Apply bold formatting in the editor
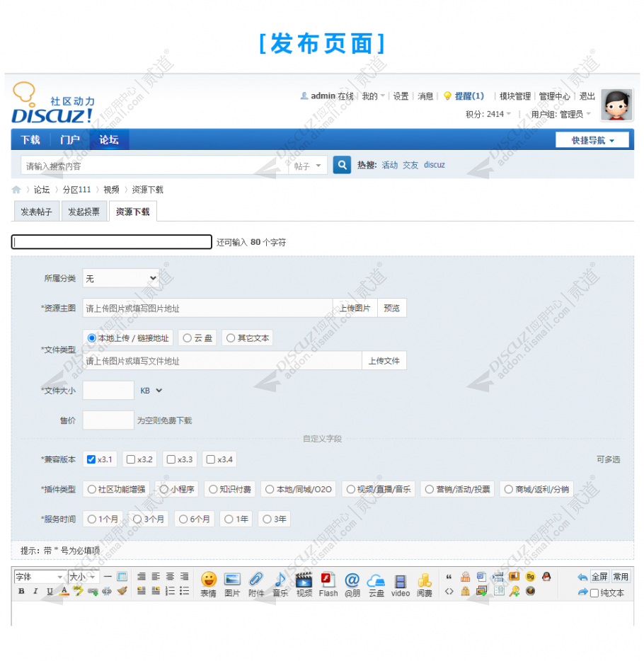Viewport: 644px width, 661px height. coord(21,591)
